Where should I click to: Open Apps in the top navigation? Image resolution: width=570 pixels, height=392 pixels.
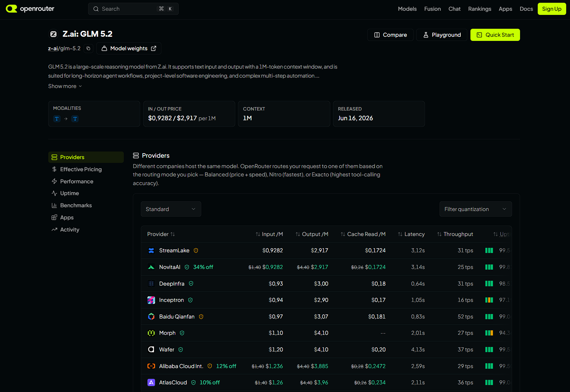pos(505,9)
